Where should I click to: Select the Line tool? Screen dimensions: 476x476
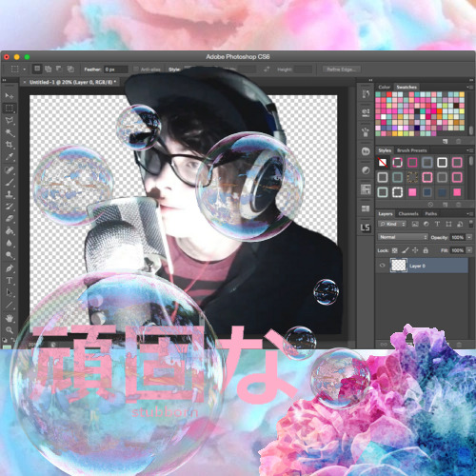point(10,305)
